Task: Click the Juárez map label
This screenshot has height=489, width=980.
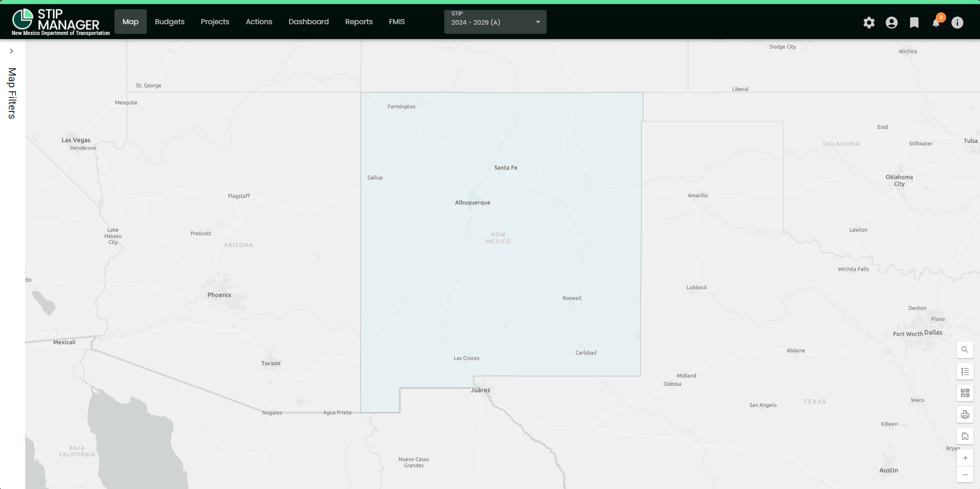Action: pos(481,390)
